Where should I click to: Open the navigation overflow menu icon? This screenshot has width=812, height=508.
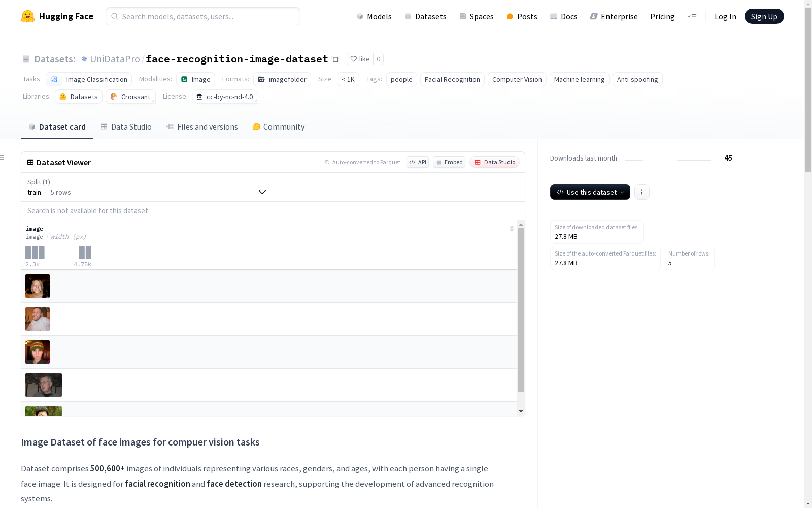[x=692, y=16]
